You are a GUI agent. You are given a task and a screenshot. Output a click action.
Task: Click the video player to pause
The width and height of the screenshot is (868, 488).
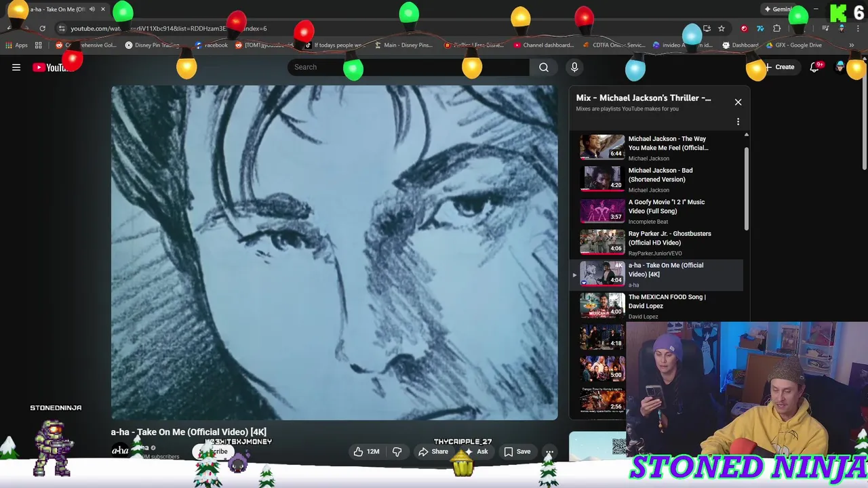tap(334, 252)
